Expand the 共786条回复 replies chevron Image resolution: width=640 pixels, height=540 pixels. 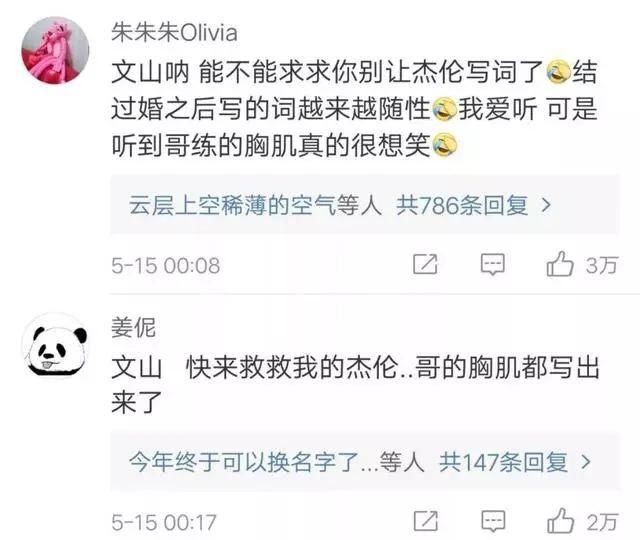(x=546, y=205)
